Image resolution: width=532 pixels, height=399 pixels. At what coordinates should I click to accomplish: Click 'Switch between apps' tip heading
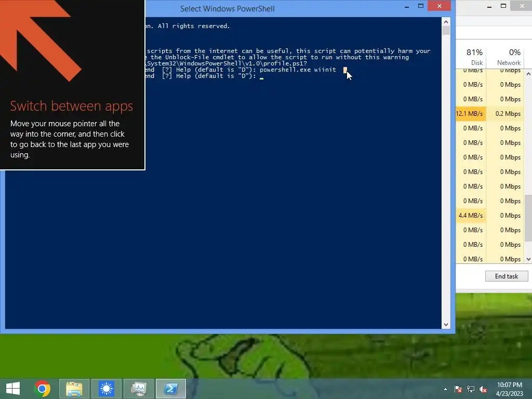pos(71,106)
